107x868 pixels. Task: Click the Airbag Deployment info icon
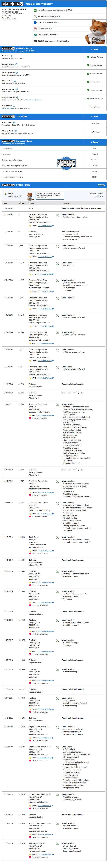pyautogui.click(x=17, y=73)
